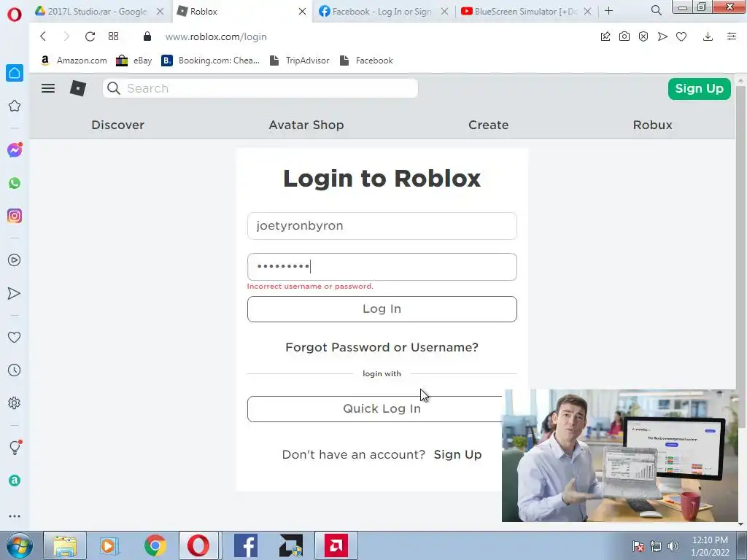The height and width of the screenshot is (560, 747).
Task: Open the Amazon.com bookmark
Action: pyautogui.click(x=74, y=61)
